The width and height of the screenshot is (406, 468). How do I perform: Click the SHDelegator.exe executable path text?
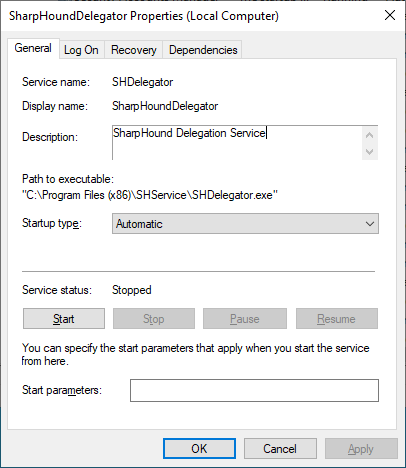(x=150, y=195)
